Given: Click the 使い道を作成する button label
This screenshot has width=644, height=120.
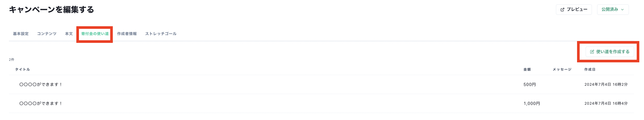Looking at the screenshot, I should [x=613, y=52].
